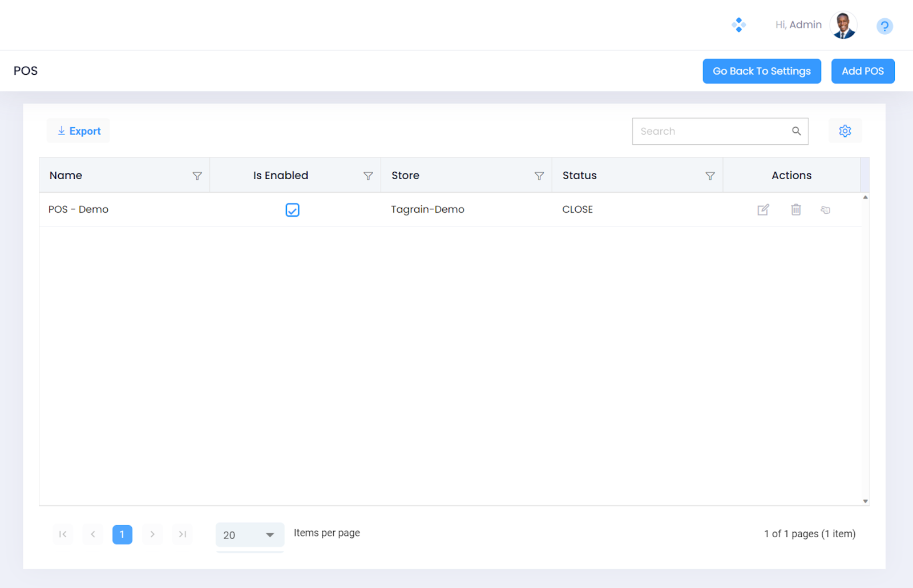Viewport: 913px width, 588px height.
Task: Select page 1 in pagination
Action: 122,534
